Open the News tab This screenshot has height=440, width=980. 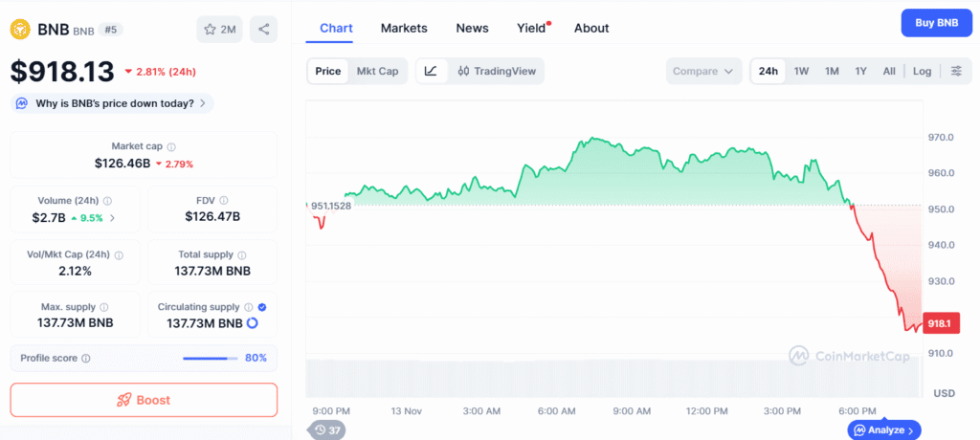coord(473,28)
